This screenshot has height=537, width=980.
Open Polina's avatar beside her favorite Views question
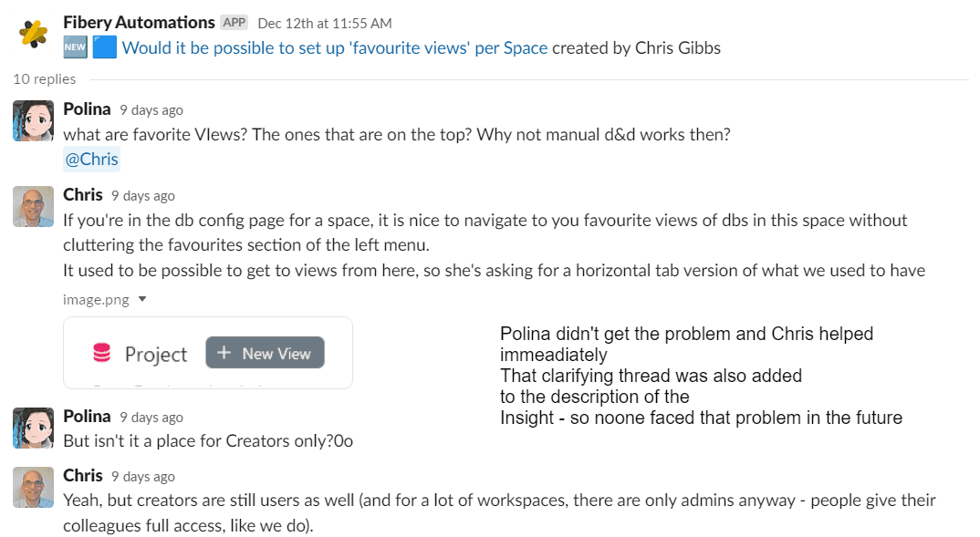click(x=34, y=121)
